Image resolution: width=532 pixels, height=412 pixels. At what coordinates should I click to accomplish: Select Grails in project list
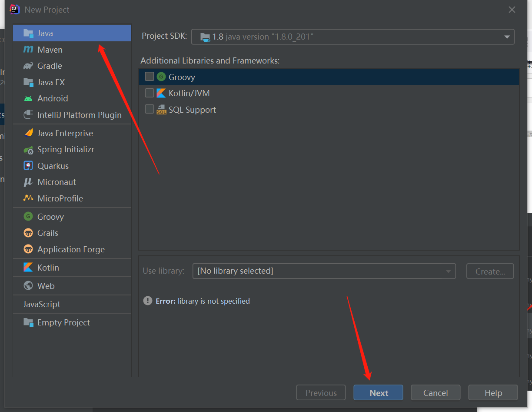72,233
